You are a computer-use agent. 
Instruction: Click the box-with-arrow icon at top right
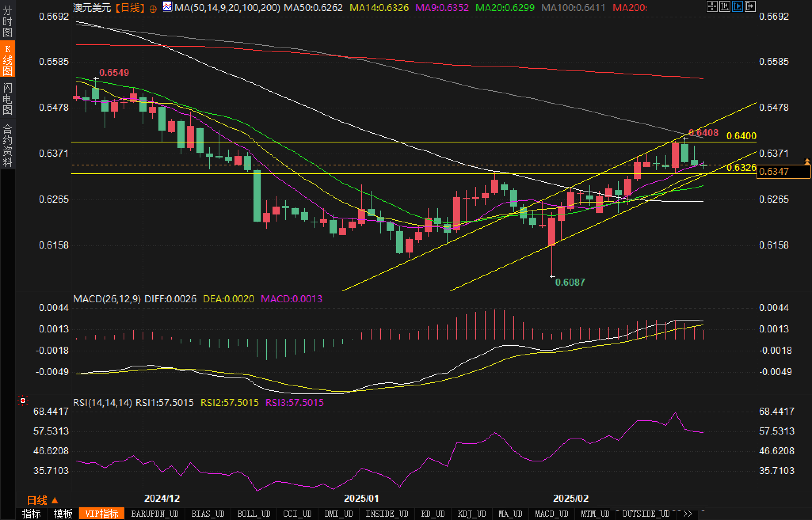[750, 6]
